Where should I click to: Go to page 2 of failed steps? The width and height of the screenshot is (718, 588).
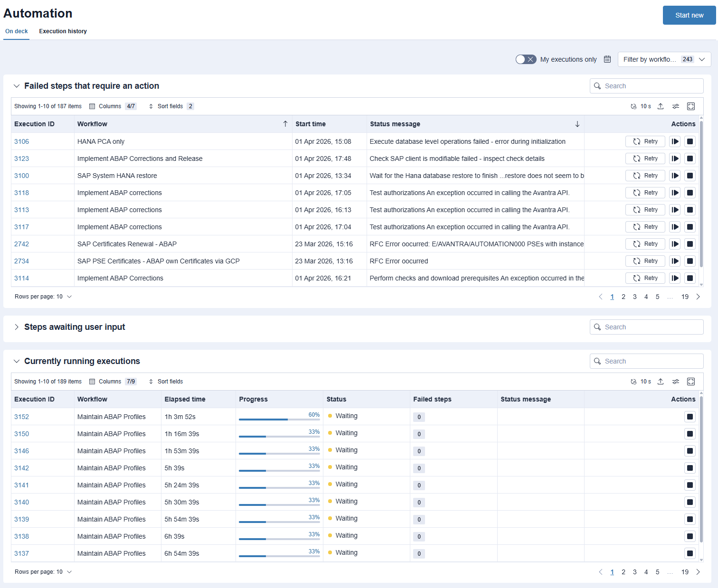(x=624, y=297)
